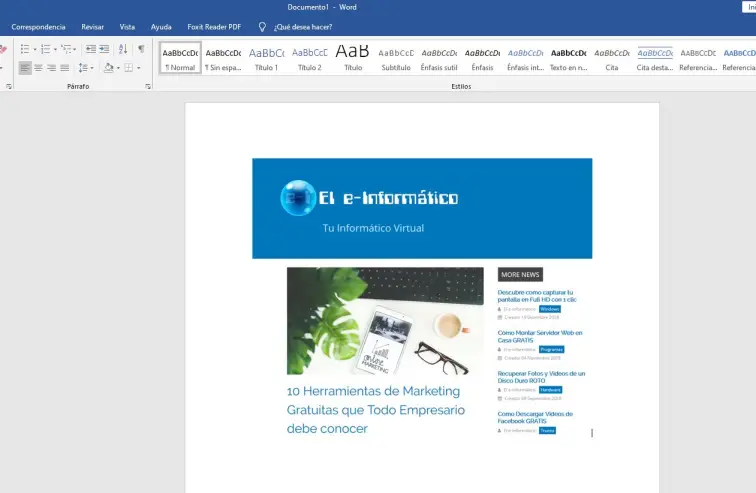Apply a bulleted list
756x493 pixels.
click(x=25, y=49)
